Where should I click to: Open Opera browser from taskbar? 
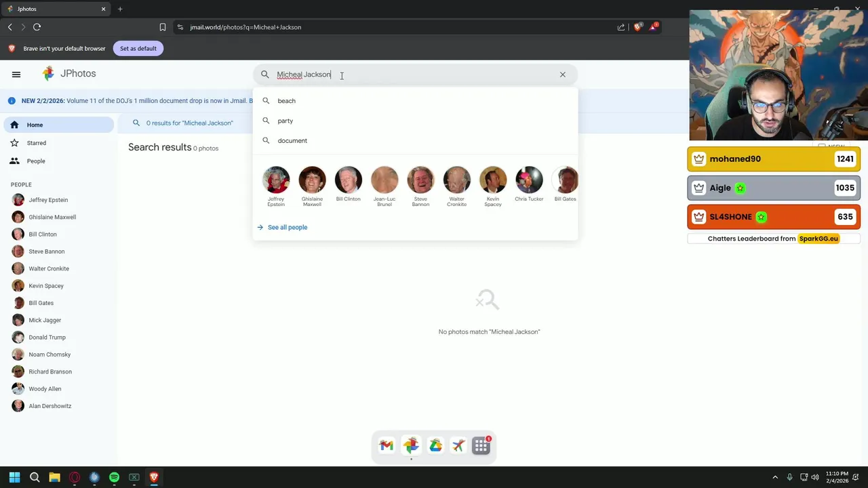click(x=75, y=477)
